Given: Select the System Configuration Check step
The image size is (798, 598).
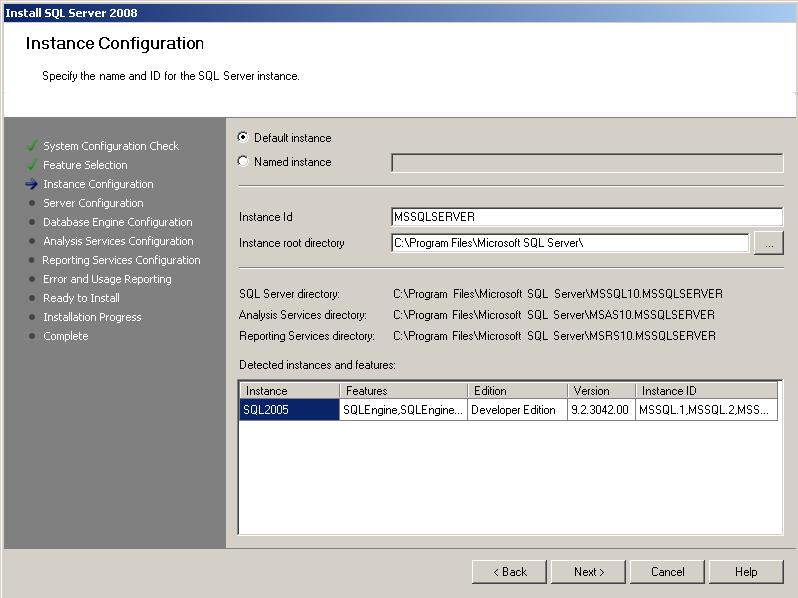Looking at the screenshot, I should tap(111, 146).
